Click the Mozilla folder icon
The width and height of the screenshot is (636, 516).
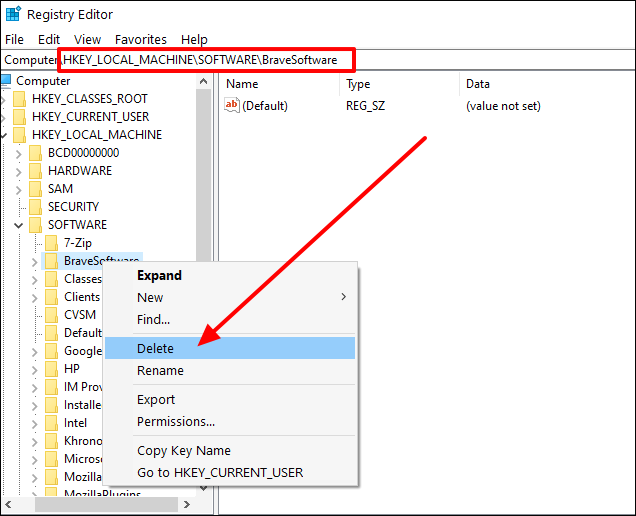[x=51, y=477]
